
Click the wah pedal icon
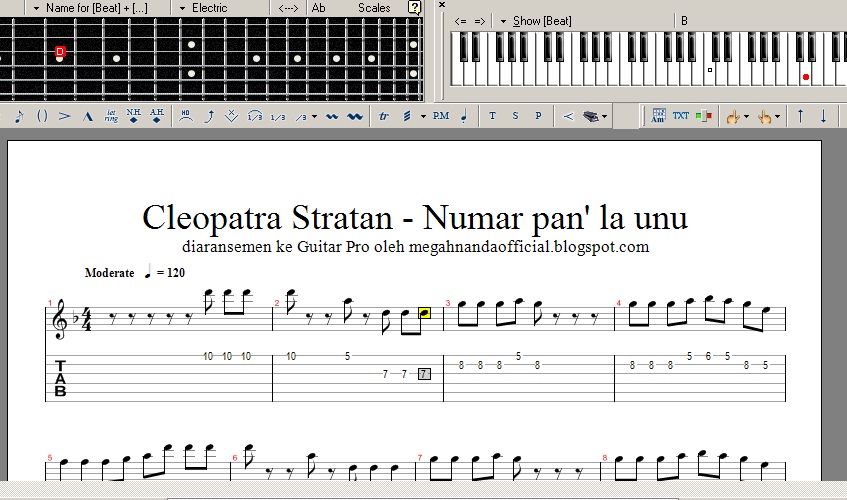pyautogui.click(x=591, y=116)
